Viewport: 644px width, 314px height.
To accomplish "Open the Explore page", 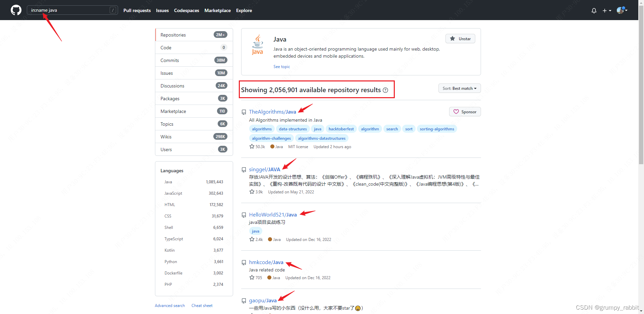I will pos(244,10).
